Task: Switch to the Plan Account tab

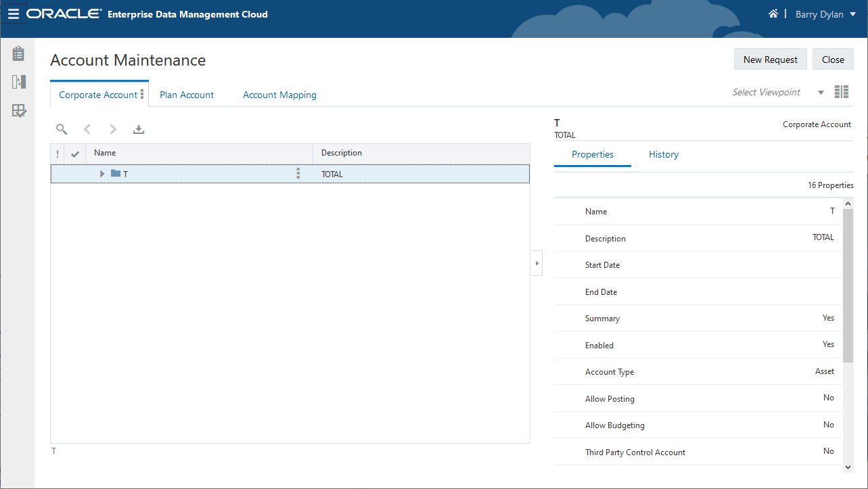Action: click(187, 95)
